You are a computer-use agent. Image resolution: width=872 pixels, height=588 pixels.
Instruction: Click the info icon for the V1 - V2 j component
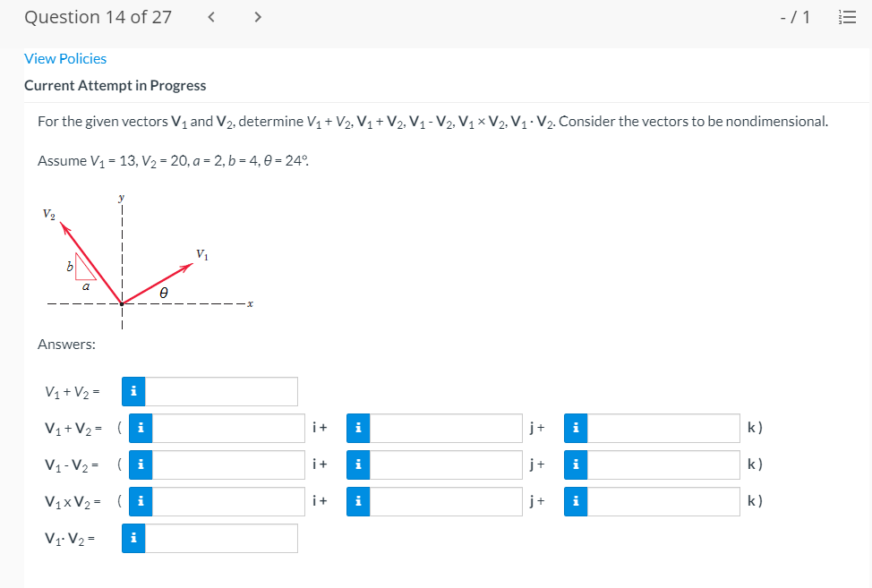(x=357, y=464)
